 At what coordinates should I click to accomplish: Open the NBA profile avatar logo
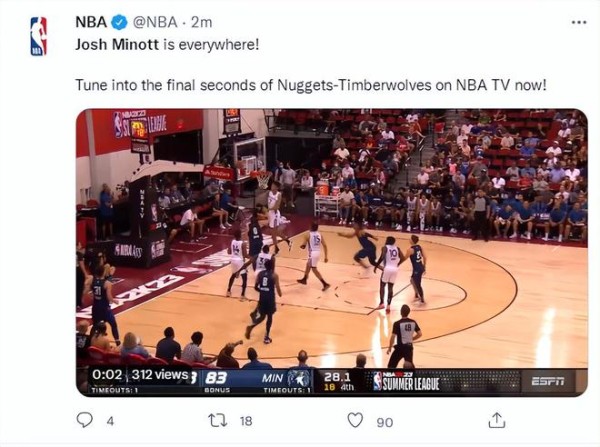tap(38, 36)
